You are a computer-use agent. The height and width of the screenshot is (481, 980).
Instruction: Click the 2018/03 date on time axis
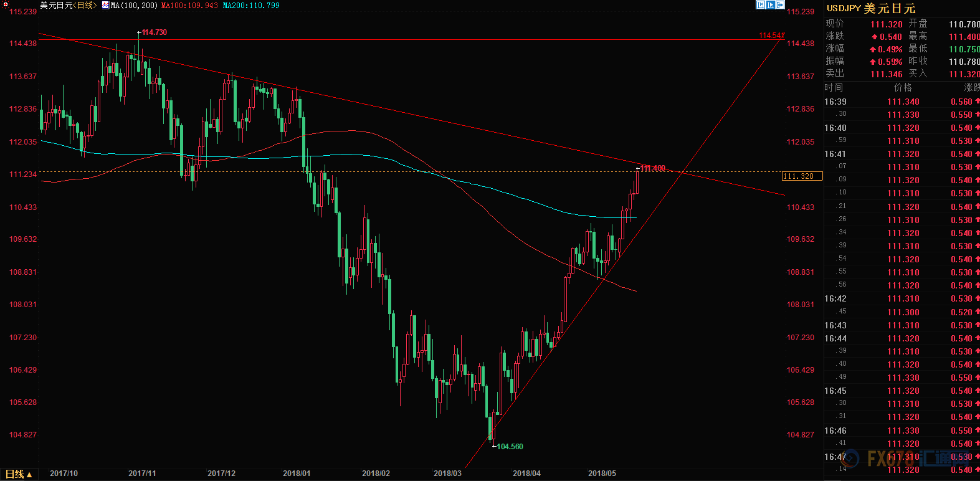(x=447, y=474)
